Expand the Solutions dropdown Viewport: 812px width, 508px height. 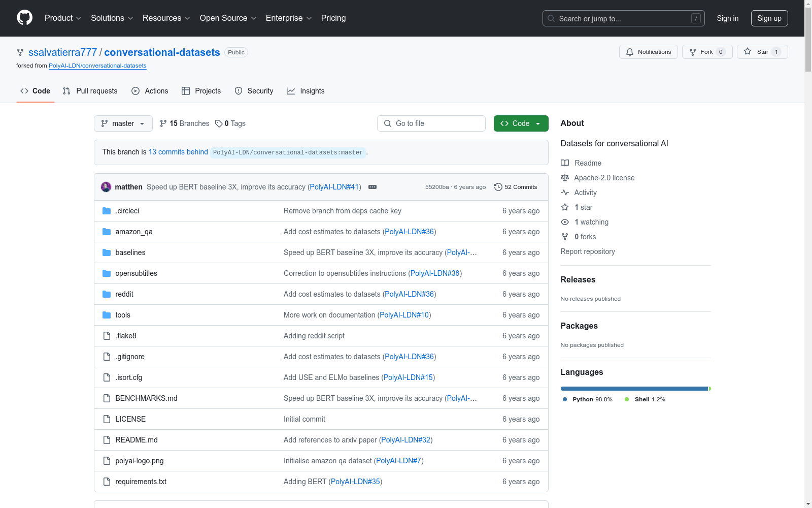112,18
